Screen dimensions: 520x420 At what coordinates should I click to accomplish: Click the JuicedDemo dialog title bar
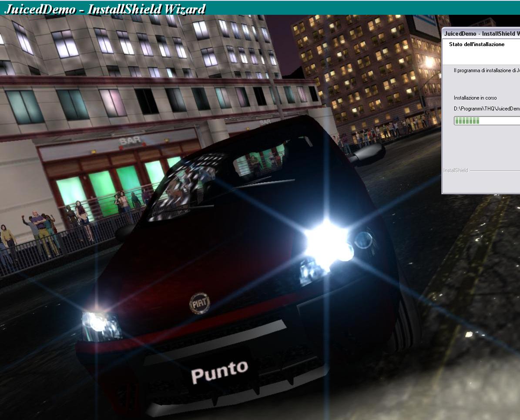point(481,33)
